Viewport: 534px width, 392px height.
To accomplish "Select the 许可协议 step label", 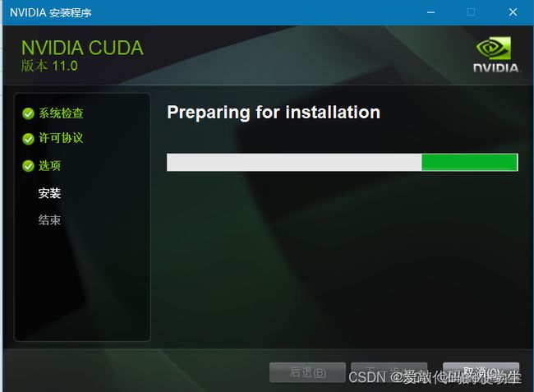I will (61, 138).
